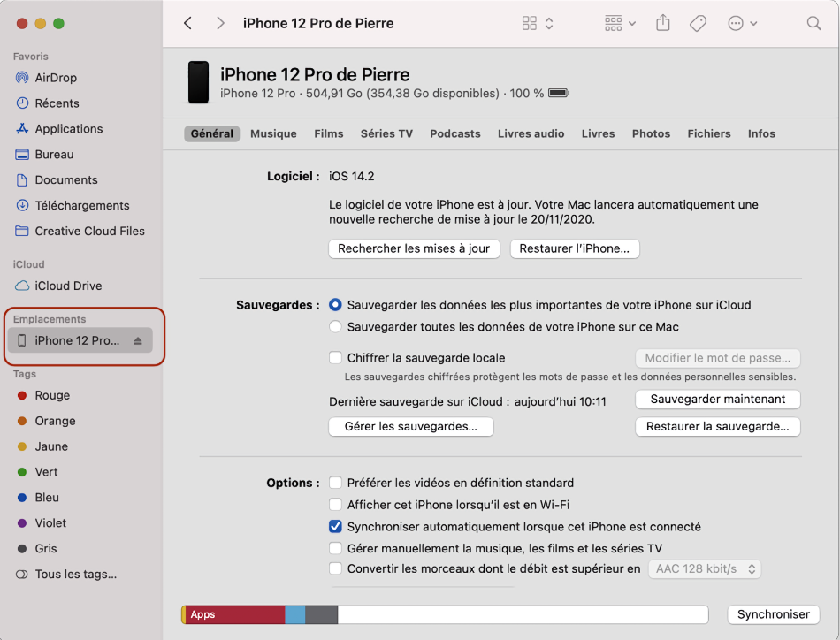Click Rechercher les mises à jour
The height and width of the screenshot is (640, 840).
click(x=414, y=248)
